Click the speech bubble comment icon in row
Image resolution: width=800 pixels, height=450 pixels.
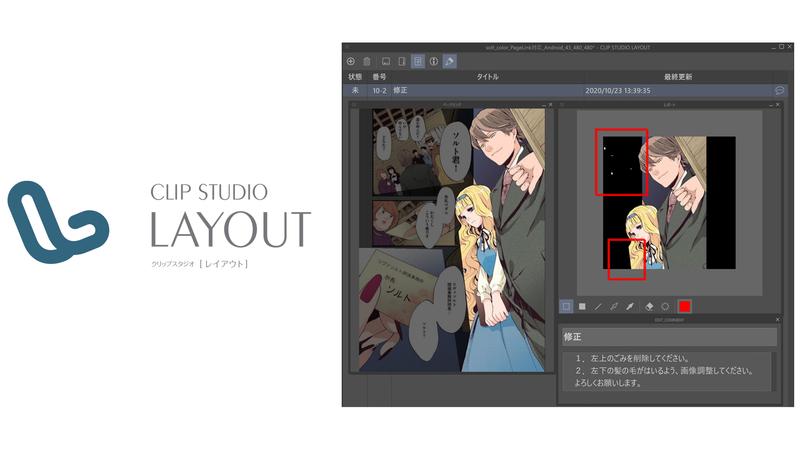(779, 90)
